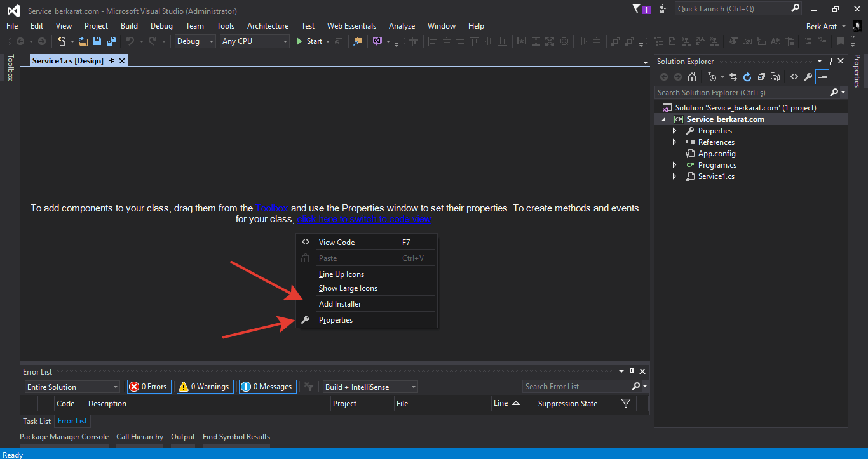Open the Find Symbol Results tab
The image size is (868, 459).
click(x=236, y=437)
